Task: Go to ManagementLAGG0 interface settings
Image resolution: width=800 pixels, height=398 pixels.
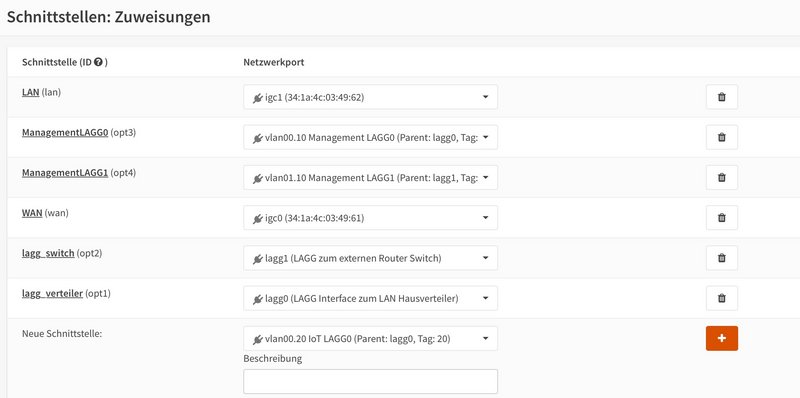Action: click(x=65, y=133)
